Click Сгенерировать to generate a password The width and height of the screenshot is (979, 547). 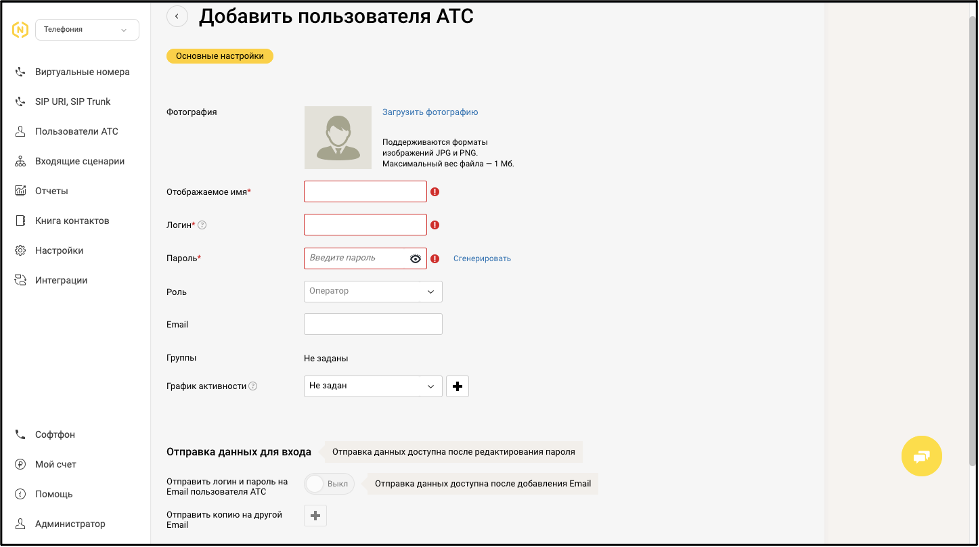(482, 259)
